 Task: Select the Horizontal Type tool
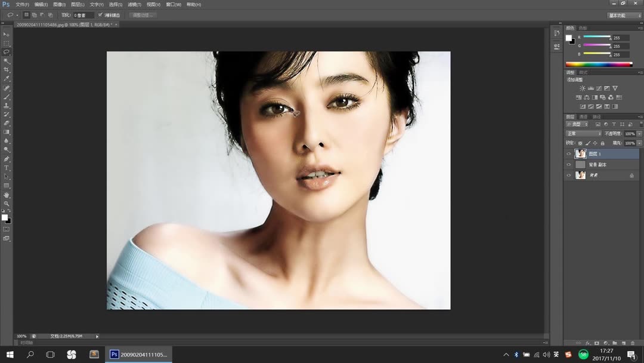7,167
